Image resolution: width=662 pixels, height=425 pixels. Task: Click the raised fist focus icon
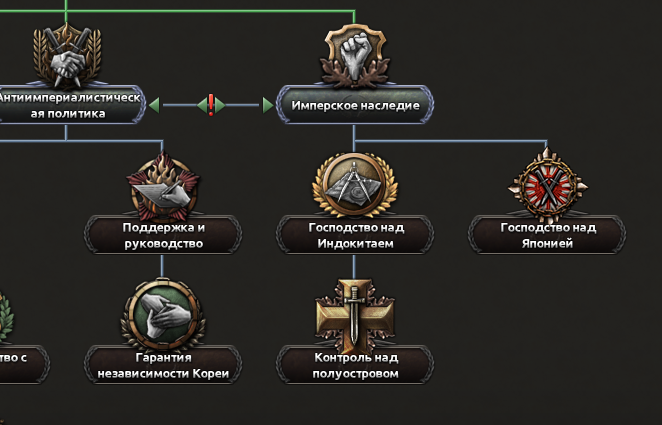click(x=355, y=55)
